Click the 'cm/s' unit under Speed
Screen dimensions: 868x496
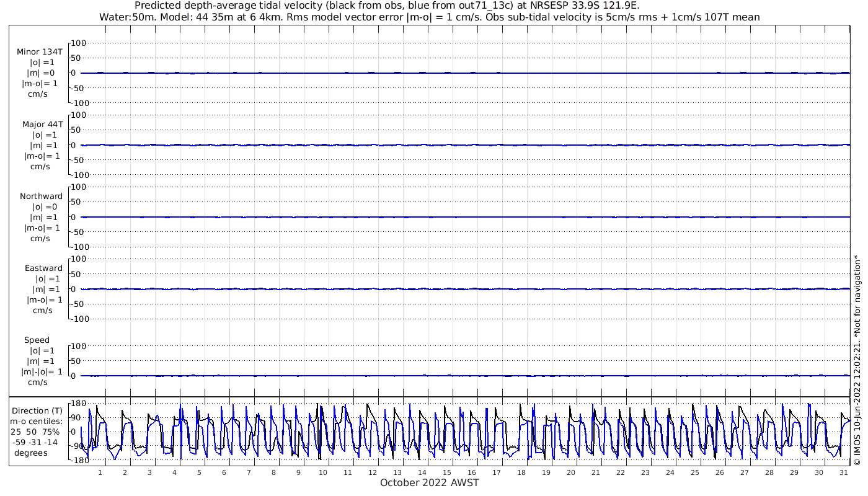[x=38, y=382]
